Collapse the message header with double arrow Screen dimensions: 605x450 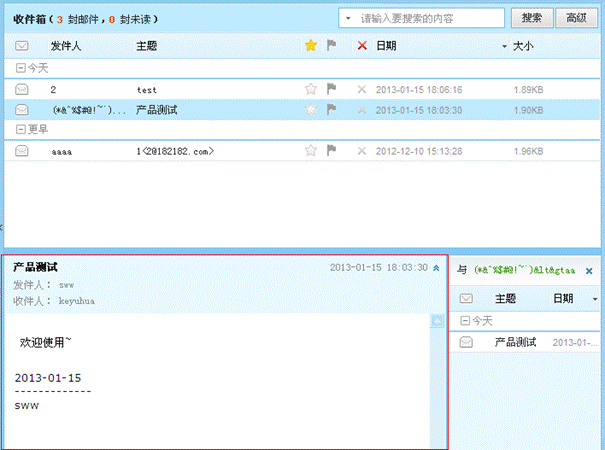coord(436,268)
